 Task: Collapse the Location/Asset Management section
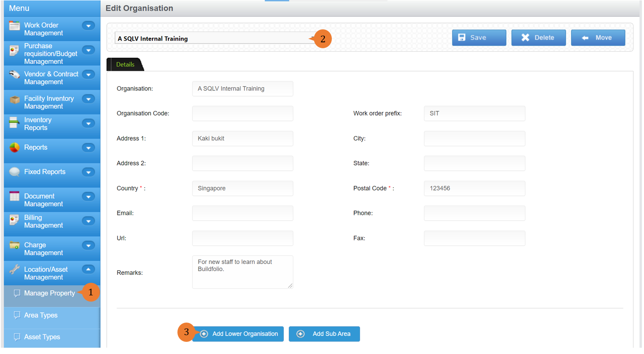(88, 269)
